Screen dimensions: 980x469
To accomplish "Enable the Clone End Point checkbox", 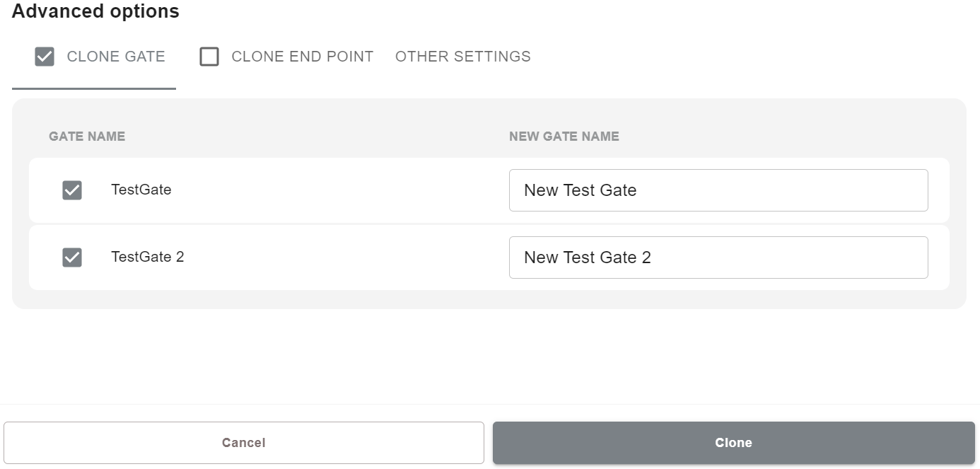I will [x=209, y=57].
